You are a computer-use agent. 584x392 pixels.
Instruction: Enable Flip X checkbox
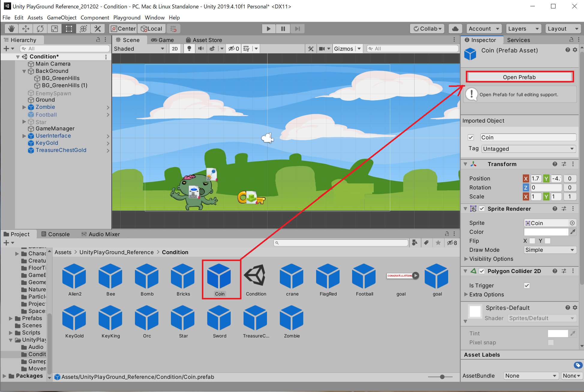(x=532, y=241)
